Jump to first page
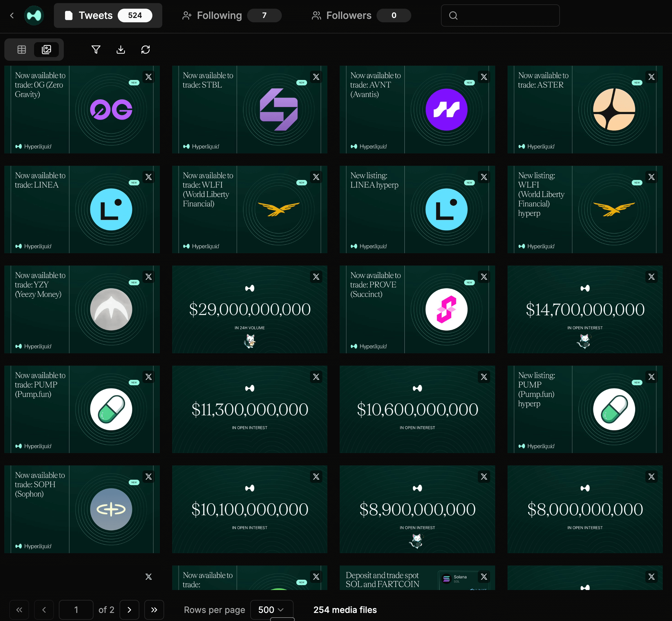 (x=19, y=610)
